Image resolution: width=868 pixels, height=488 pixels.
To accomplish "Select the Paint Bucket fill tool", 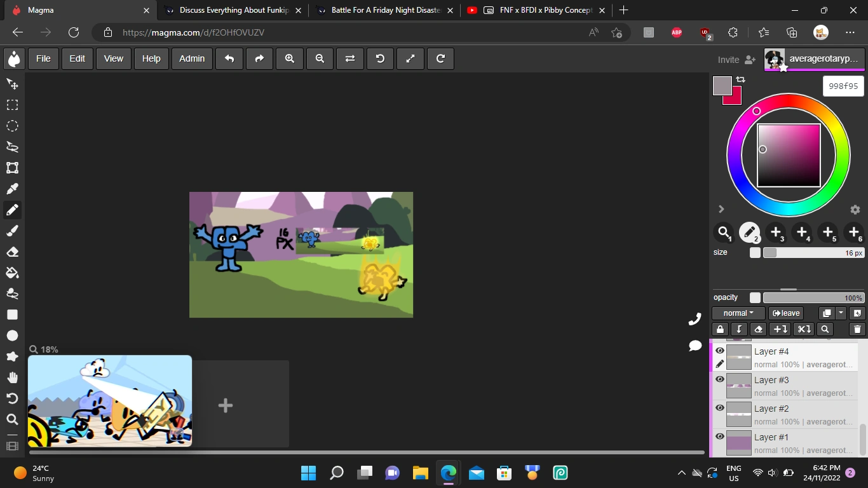I will [12, 273].
